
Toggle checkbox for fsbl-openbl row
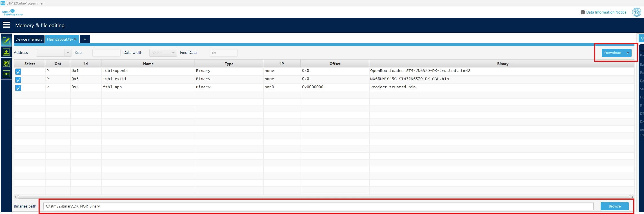pos(18,72)
